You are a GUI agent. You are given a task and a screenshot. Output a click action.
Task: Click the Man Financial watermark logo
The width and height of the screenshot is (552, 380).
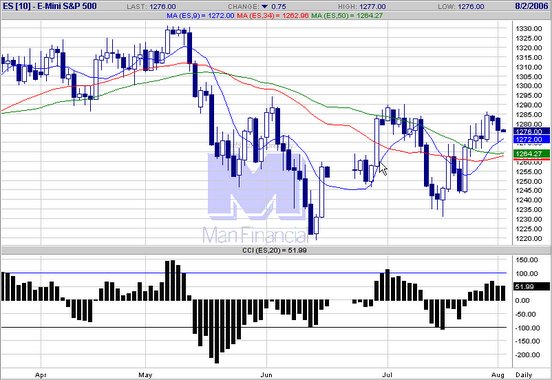click(256, 198)
